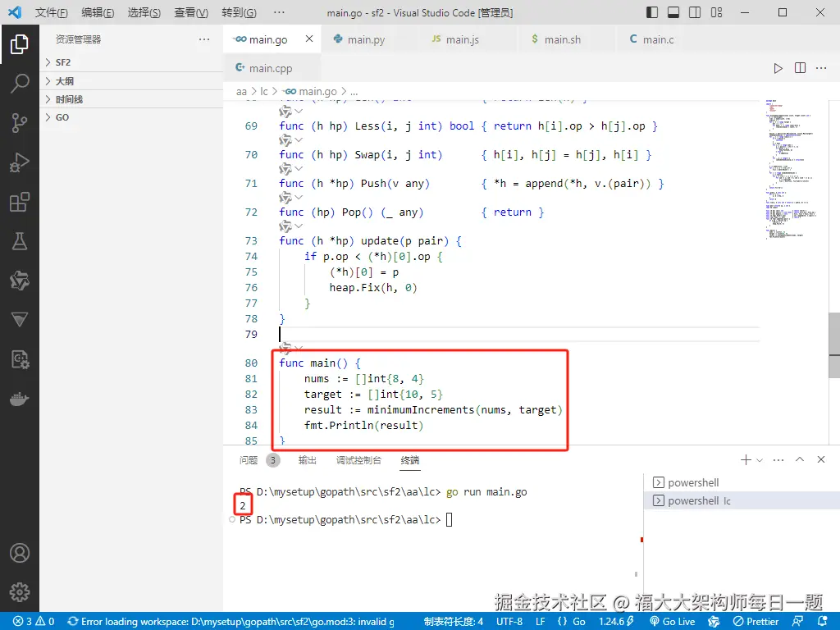Maximize the terminal panel size

800,459
